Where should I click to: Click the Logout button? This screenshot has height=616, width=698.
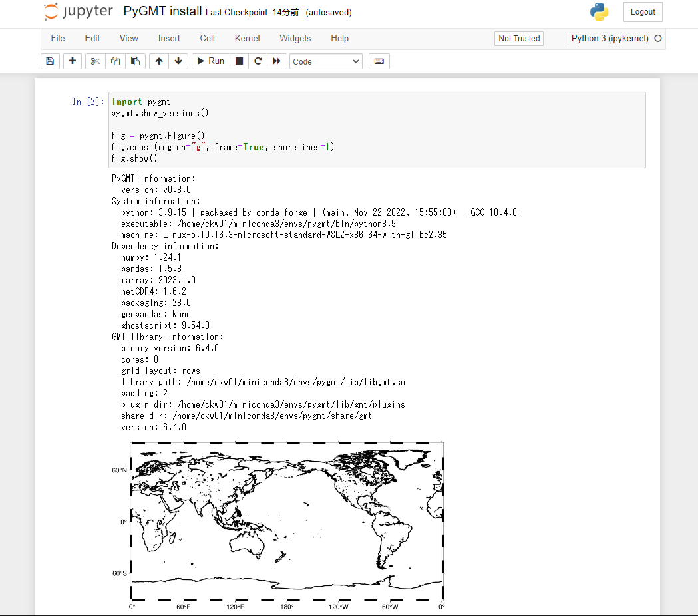[642, 11]
